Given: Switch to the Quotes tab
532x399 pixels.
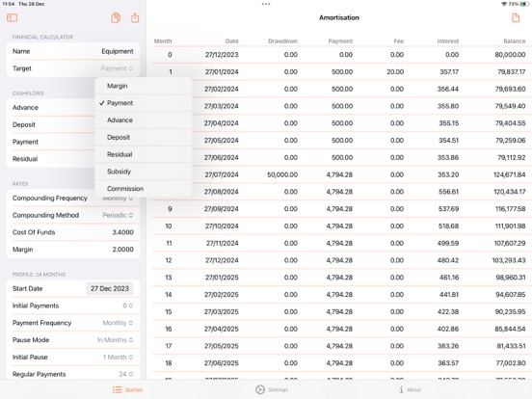Looking at the screenshot, I should click(127, 389).
